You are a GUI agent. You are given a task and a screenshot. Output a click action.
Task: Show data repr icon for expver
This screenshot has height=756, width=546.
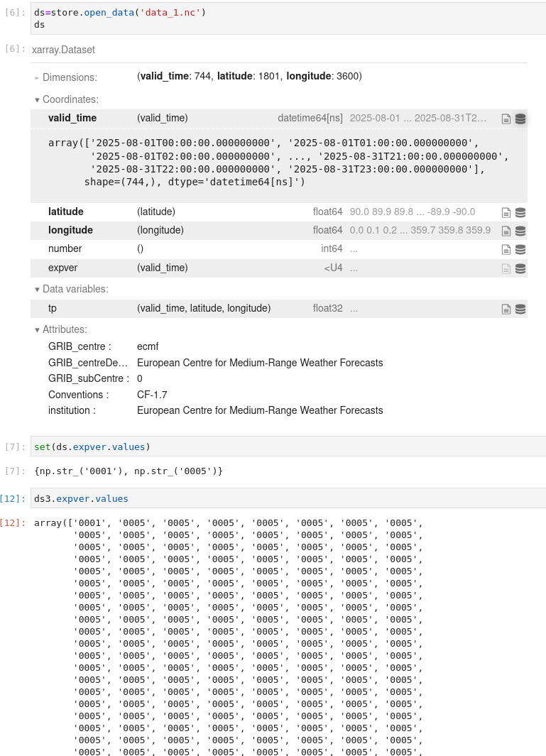(x=520, y=268)
